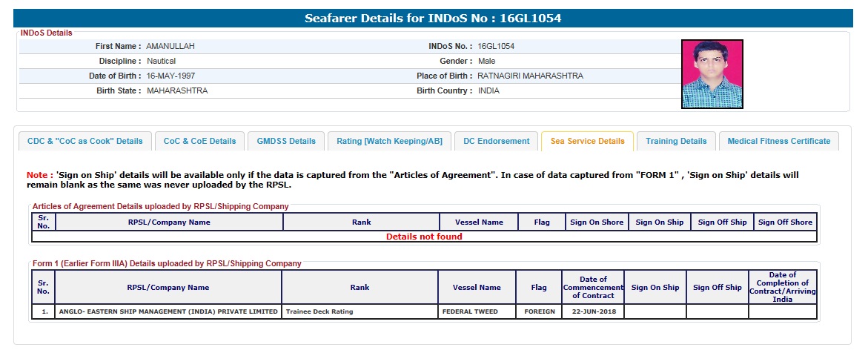Image resolution: width=868 pixels, height=353 pixels.
Task: Open the CDC & "CoC as Cook" Details tab
Action: pos(85,141)
